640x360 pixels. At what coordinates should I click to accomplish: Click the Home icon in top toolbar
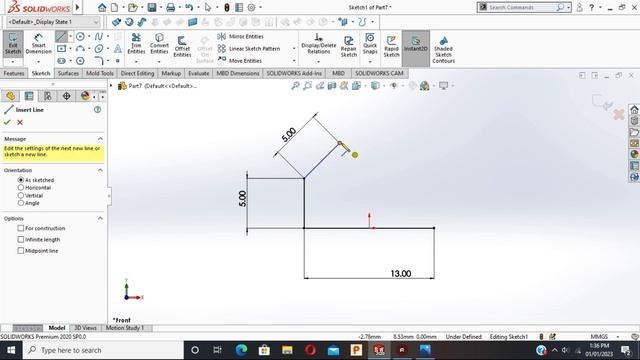[102, 7]
